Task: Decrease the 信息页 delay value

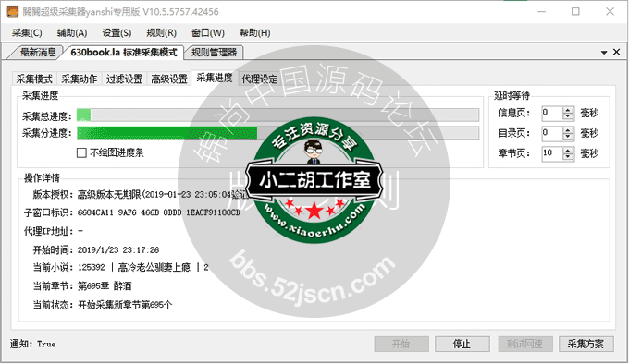Action: [x=568, y=116]
